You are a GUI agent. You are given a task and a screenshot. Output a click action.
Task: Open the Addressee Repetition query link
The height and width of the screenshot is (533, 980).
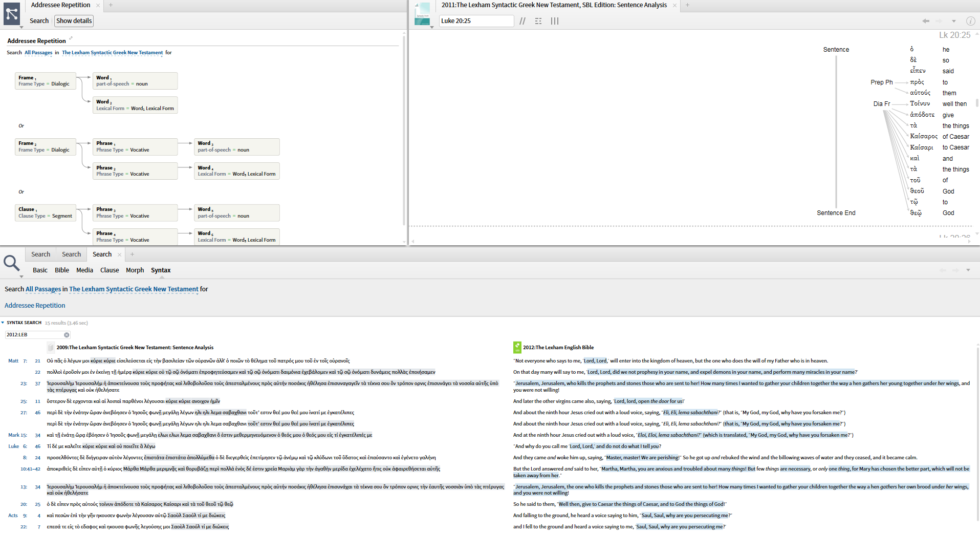(x=35, y=306)
